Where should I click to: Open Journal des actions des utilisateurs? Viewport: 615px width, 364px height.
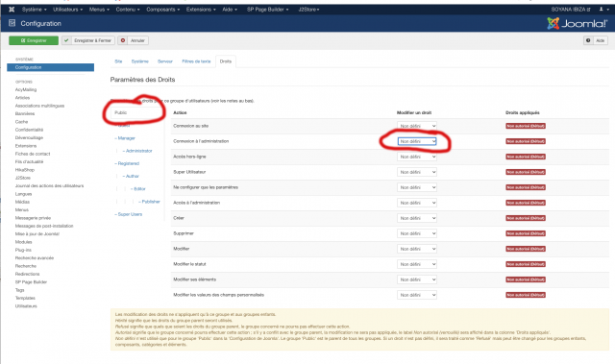(x=49, y=185)
